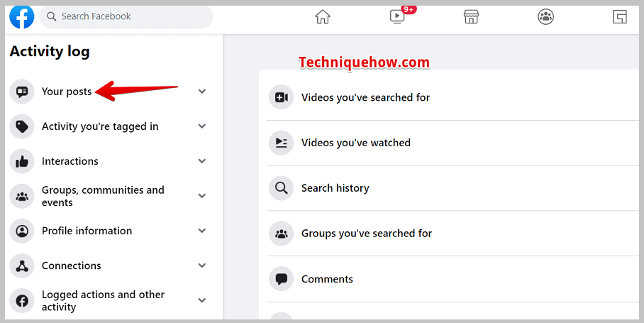Open the Groups tab
Screen dimensions: 644x323
[545, 17]
